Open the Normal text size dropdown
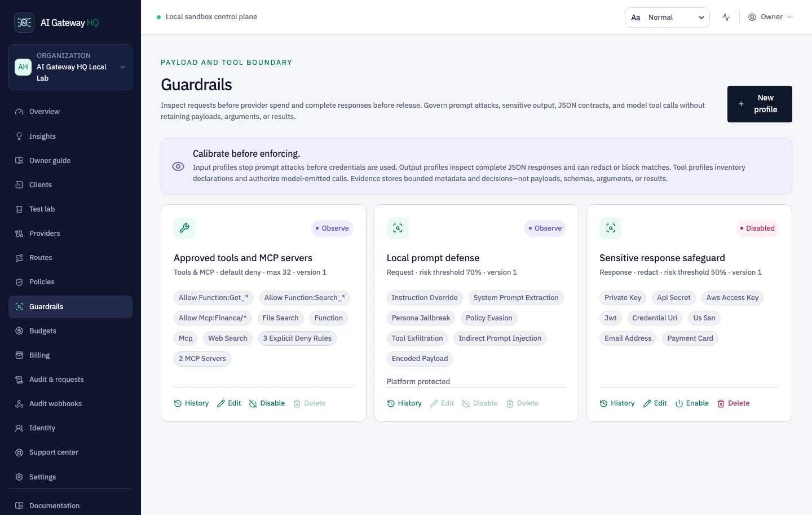812x515 pixels. [667, 17]
